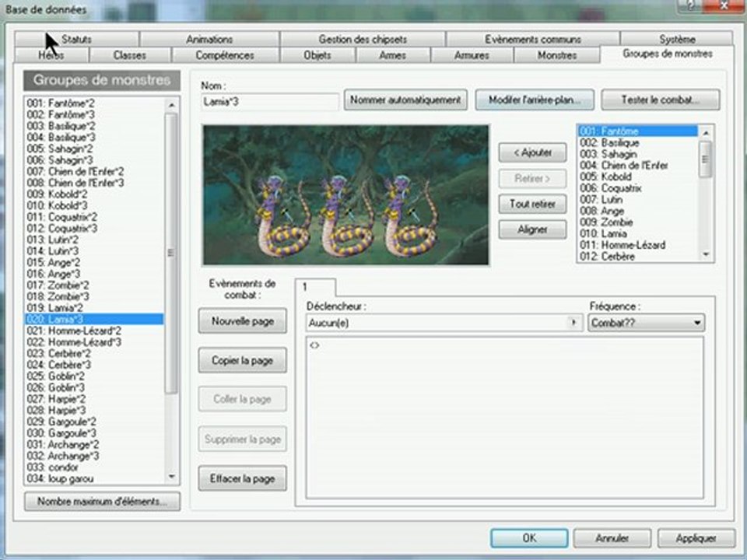Click the Nom input field
The width and height of the screenshot is (747, 560).
(270, 101)
